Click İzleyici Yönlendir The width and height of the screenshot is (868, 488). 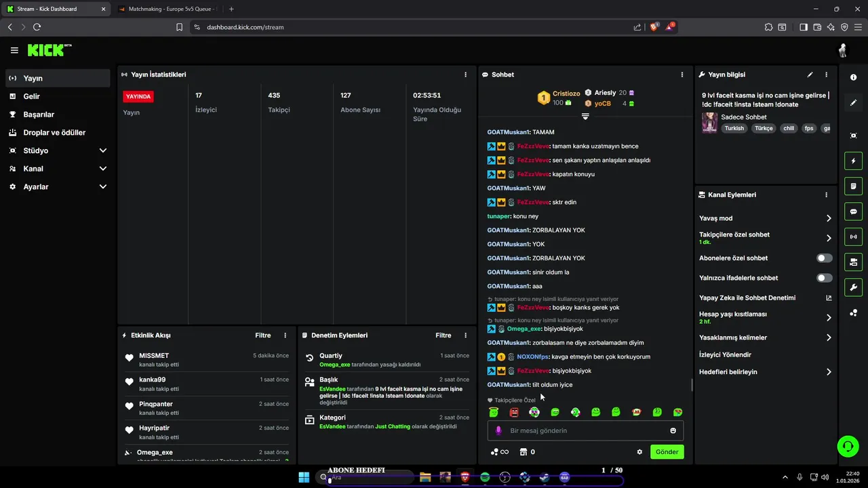[x=725, y=354]
